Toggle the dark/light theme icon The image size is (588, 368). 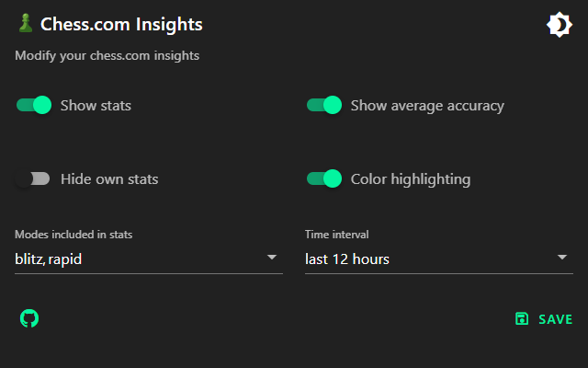point(559,25)
